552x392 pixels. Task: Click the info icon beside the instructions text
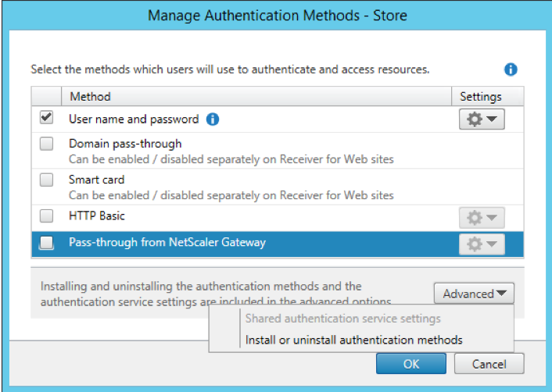click(511, 69)
